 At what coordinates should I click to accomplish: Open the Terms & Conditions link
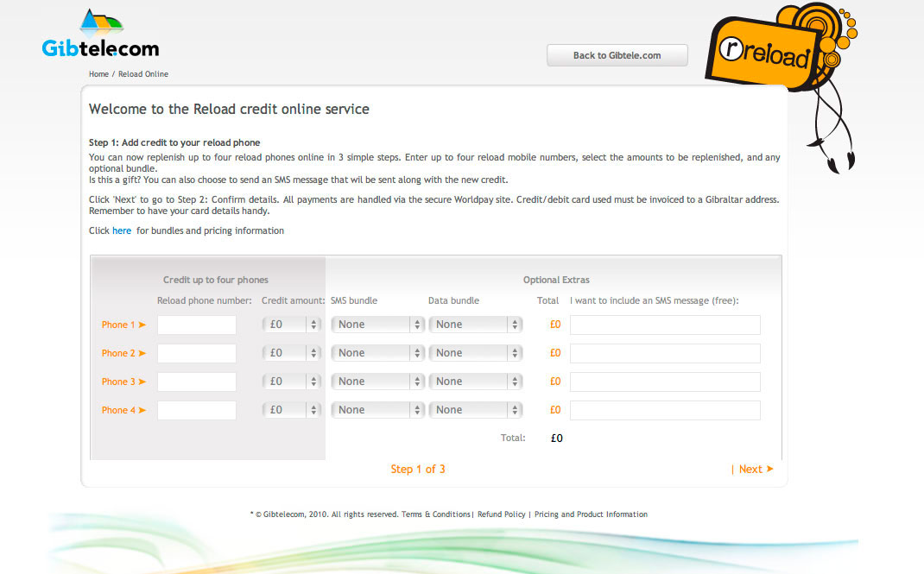(x=435, y=514)
